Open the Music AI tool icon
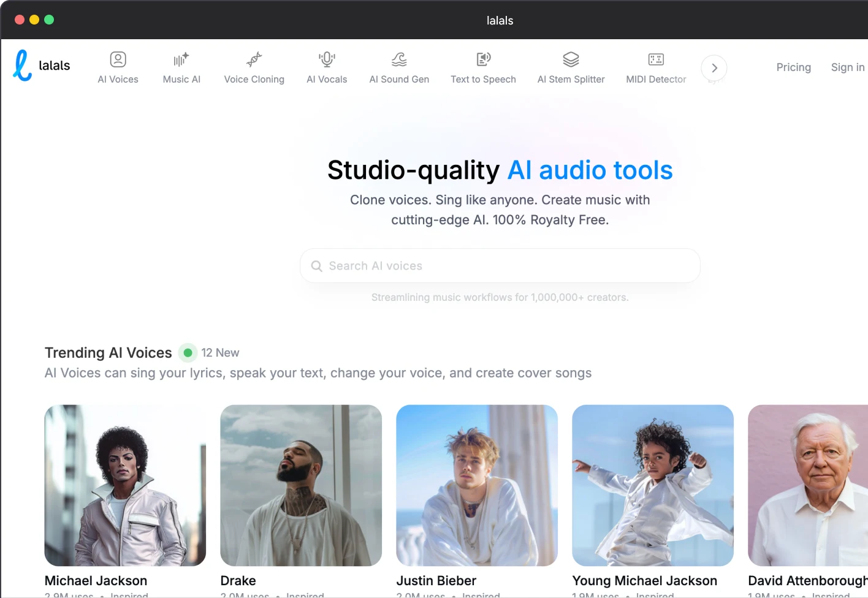Viewport: 868px width, 598px height. [181, 59]
